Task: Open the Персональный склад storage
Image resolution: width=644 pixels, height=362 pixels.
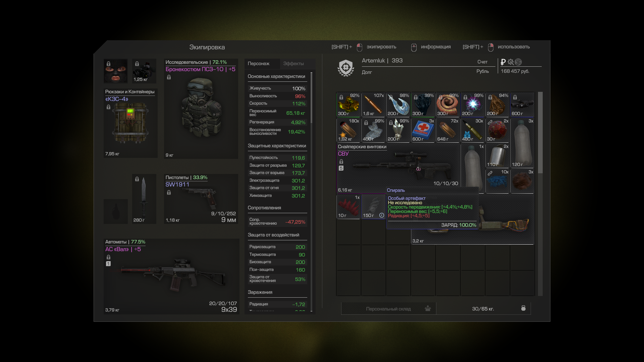Action: [389, 309]
